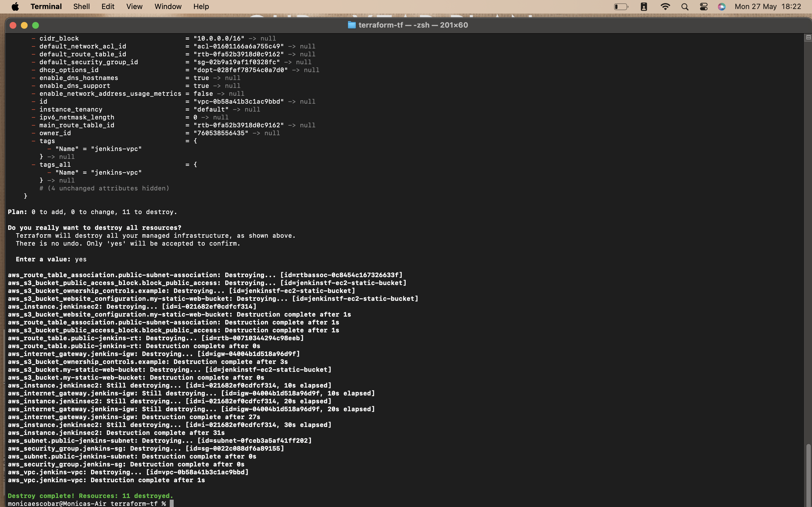The width and height of the screenshot is (812, 507).
Task: Click the terminal vertical scrollbar thumb
Action: (x=808, y=475)
